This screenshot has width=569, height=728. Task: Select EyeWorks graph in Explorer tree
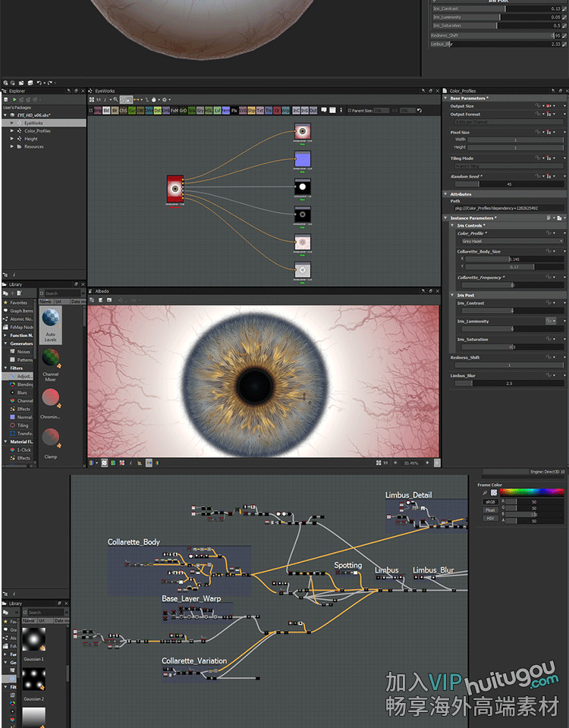coord(33,123)
